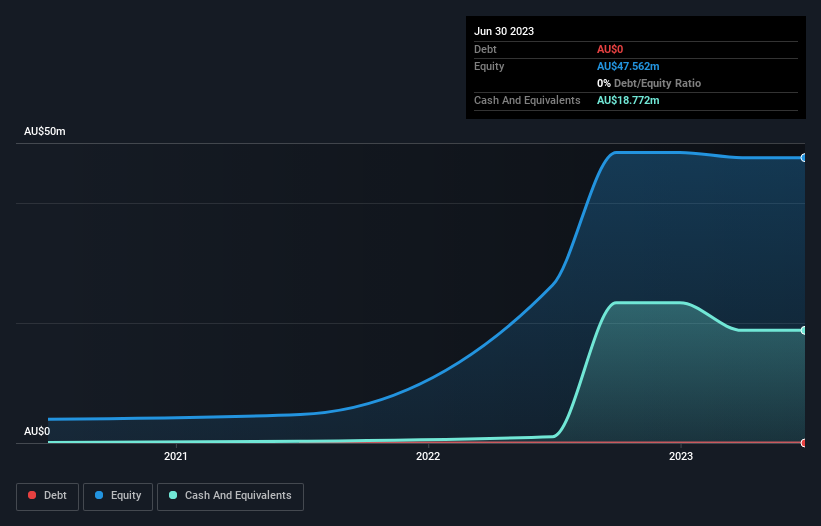The width and height of the screenshot is (821, 526).
Task: Click the red AU$0 debt value
Action: point(610,49)
